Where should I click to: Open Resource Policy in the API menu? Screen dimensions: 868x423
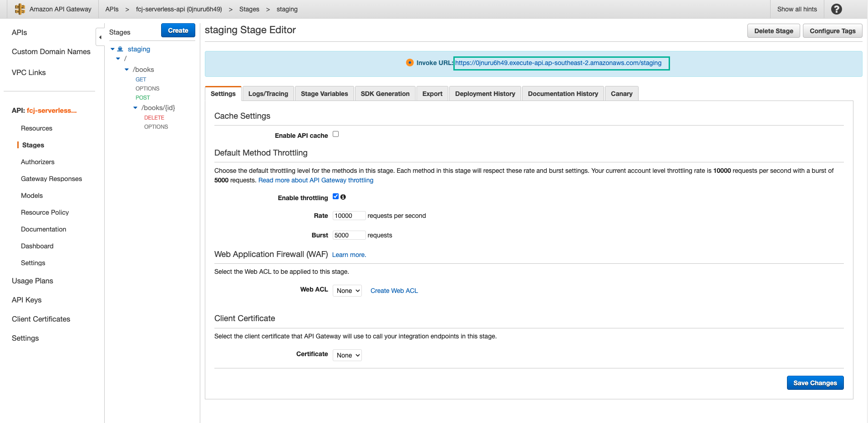coord(45,212)
